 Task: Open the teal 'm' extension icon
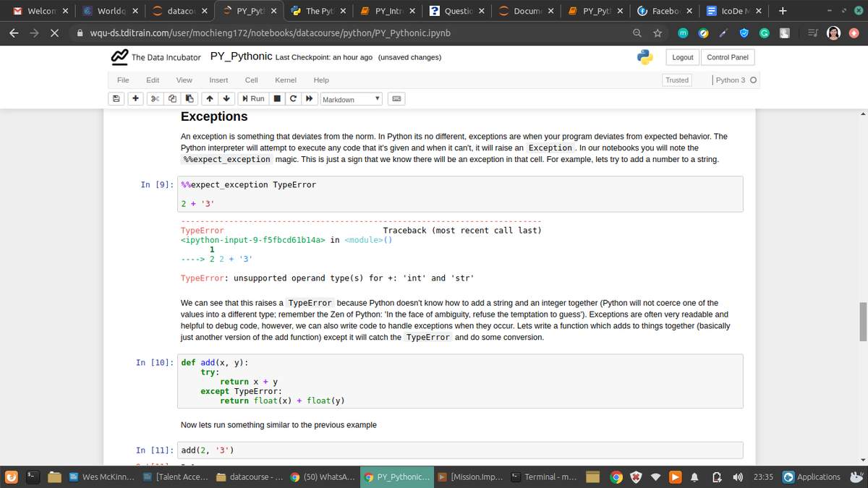click(x=682, y=33)
